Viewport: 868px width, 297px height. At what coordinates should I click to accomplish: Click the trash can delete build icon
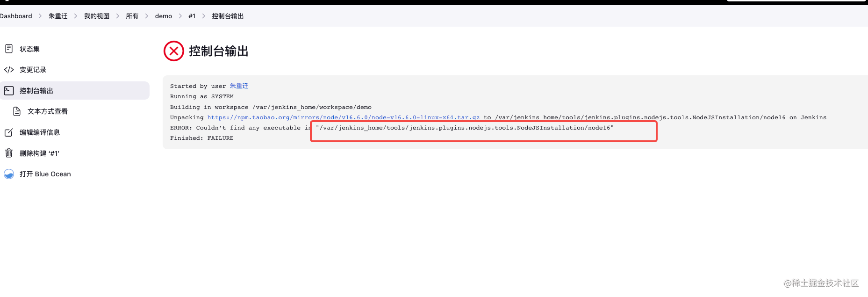point(9,153)
